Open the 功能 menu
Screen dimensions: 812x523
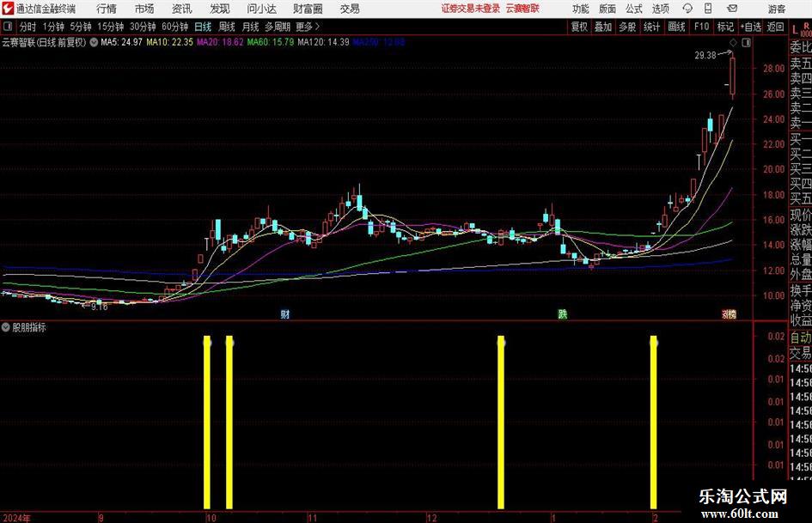coord(581,9)
